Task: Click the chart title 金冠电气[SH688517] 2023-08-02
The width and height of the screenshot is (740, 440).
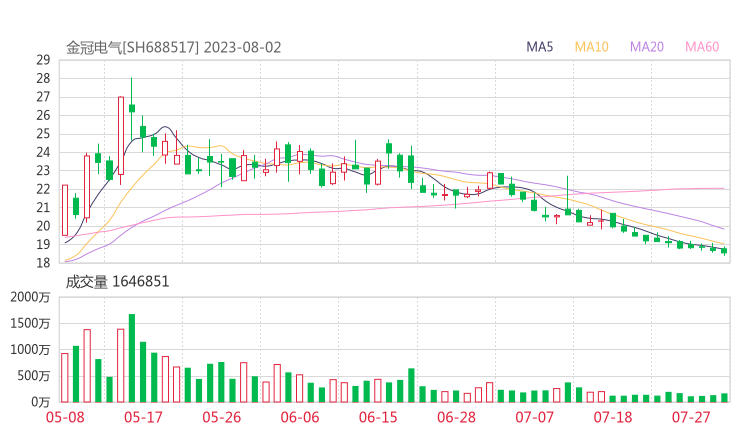Action: click(173, 48)
